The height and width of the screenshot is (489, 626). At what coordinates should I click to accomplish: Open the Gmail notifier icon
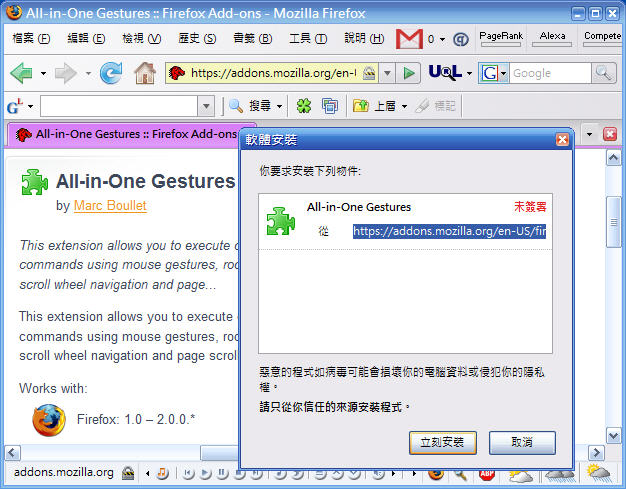[x=409, y=39]
